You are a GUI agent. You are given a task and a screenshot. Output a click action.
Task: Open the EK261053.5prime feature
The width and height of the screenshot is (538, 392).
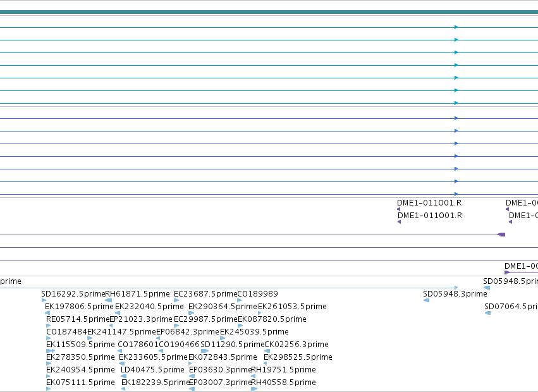pos(292,307)
